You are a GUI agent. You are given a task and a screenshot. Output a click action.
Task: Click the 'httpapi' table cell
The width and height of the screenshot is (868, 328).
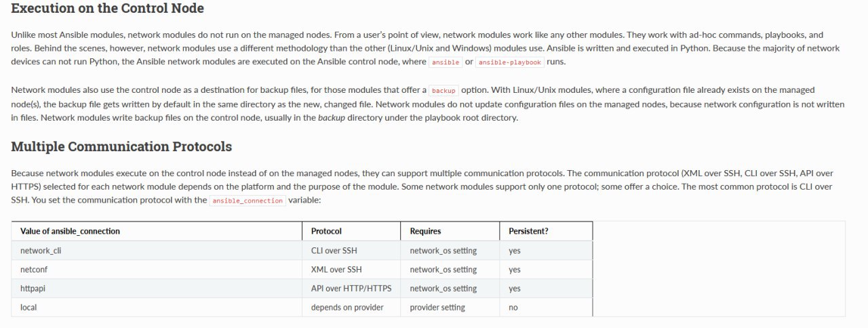click(157, 289)
